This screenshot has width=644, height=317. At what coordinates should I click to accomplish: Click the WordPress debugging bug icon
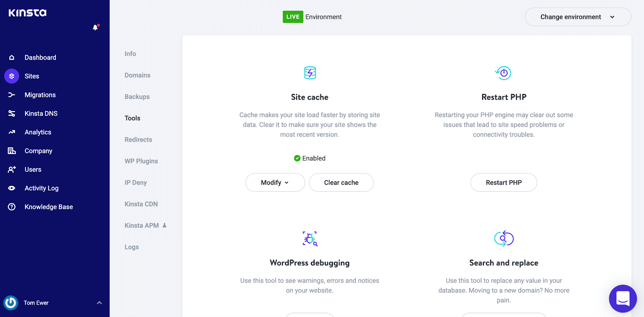310,239
